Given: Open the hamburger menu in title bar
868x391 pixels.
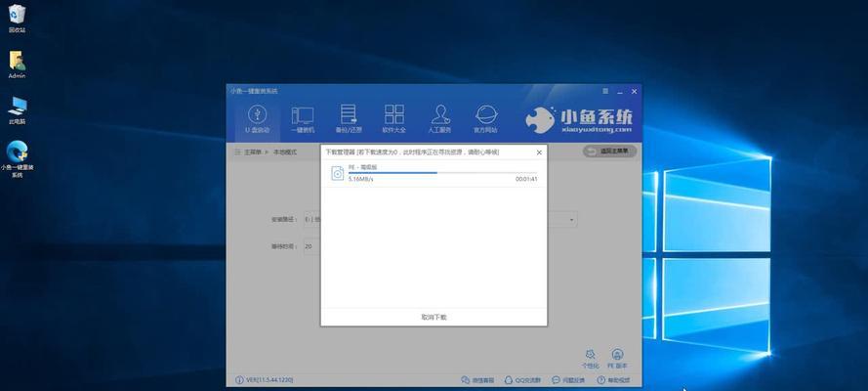Looking at the screenshot, I should tap(605, 91).
